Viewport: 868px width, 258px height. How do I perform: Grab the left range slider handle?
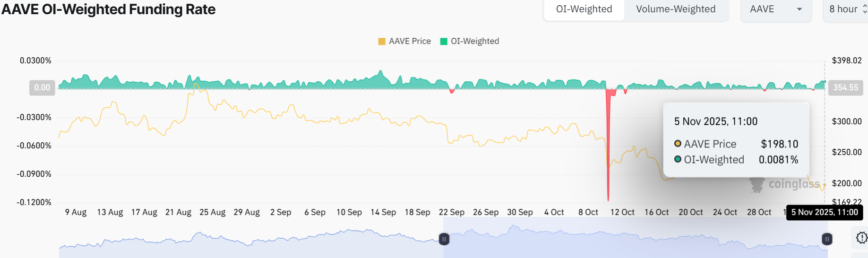pyautogui.click(x=444, y=239)
